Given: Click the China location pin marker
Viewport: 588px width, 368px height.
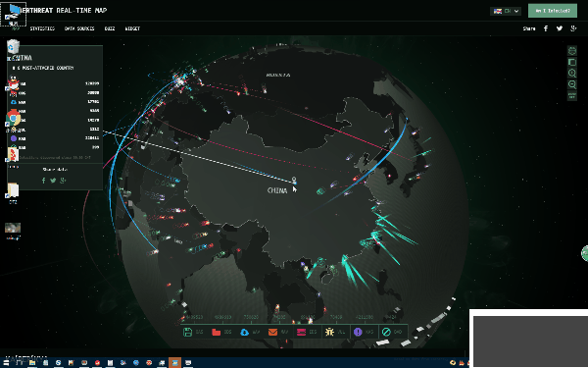Looking at the screenshot, I should tap(294, 181).
